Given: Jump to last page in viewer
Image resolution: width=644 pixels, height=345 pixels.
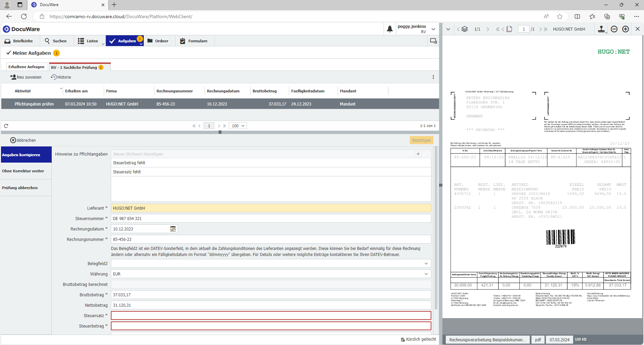Looking at the screenshot, I should pos(546,29).
